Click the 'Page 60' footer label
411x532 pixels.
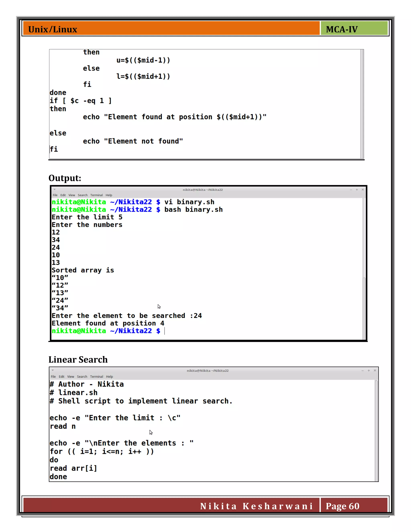[342, 506]
